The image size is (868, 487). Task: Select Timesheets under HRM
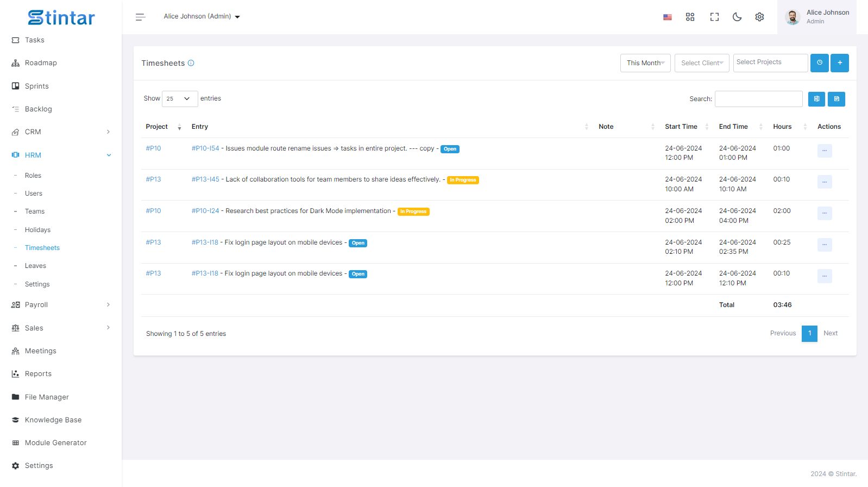coord(42,248)
